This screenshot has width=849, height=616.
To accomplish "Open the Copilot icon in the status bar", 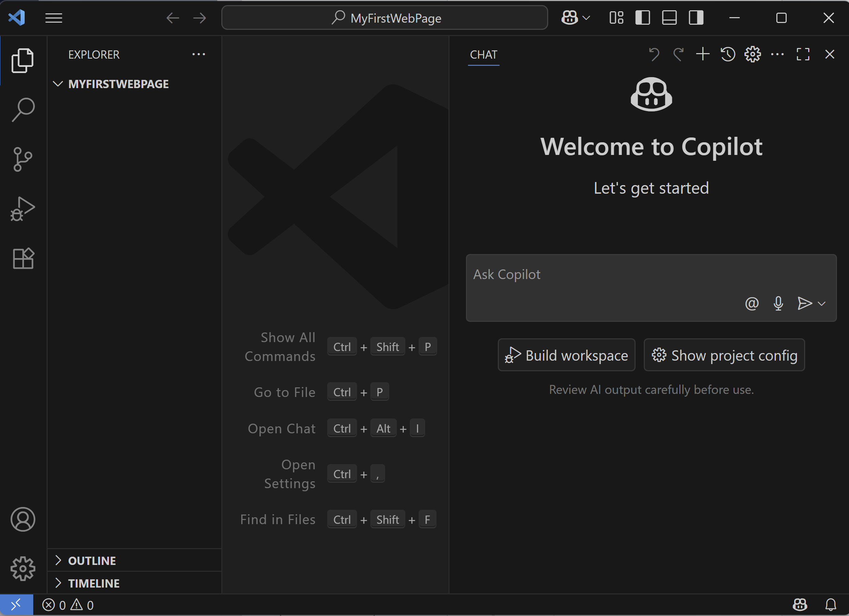I will coord(800,604).
